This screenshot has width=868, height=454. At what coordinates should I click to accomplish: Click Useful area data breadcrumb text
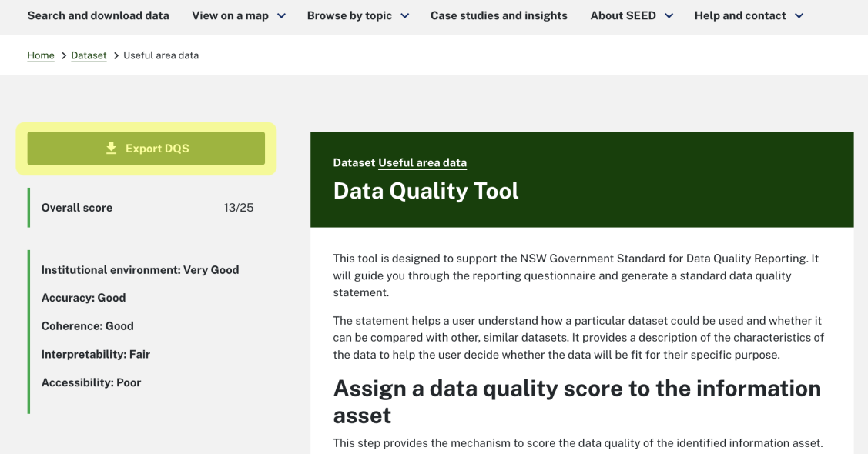pyautogui.click(x=161, y=55)
